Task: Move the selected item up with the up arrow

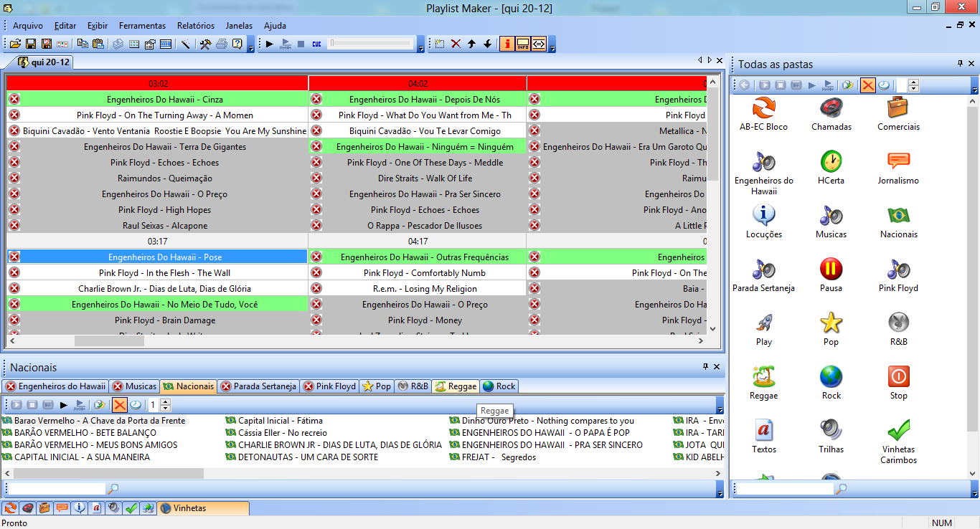Action: click(x=471, y=44)
